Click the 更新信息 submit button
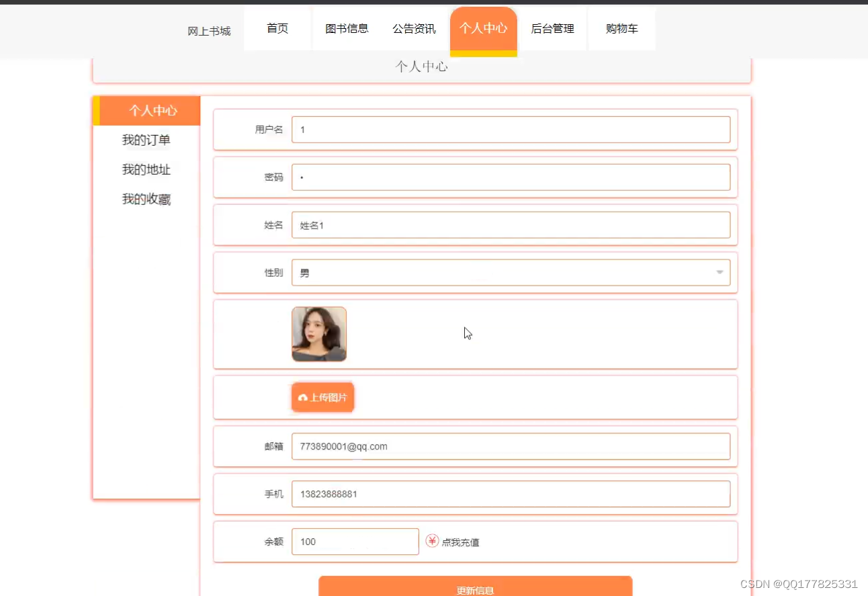 [x=475, y=588]
